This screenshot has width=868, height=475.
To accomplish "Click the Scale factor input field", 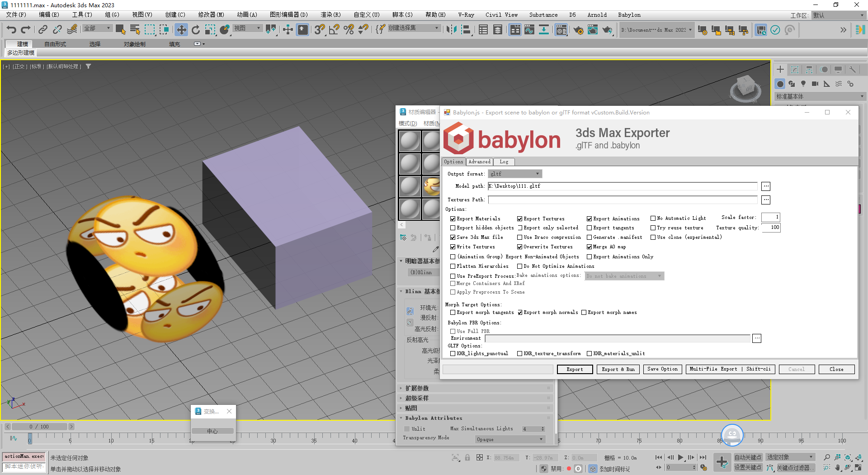I will [771, 217].
